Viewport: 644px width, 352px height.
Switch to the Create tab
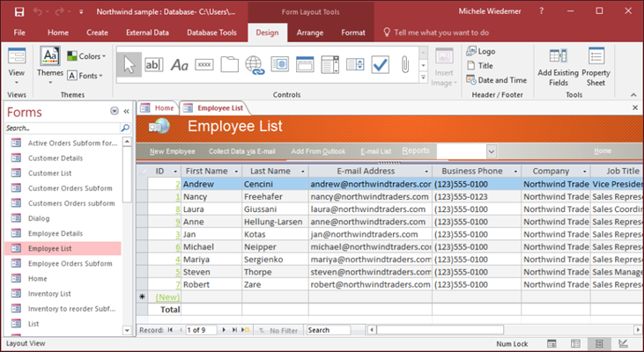click(97, 33)
